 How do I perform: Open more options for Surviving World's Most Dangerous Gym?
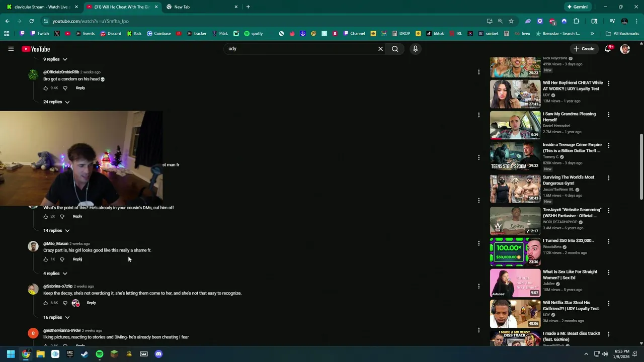click(608, 177)
